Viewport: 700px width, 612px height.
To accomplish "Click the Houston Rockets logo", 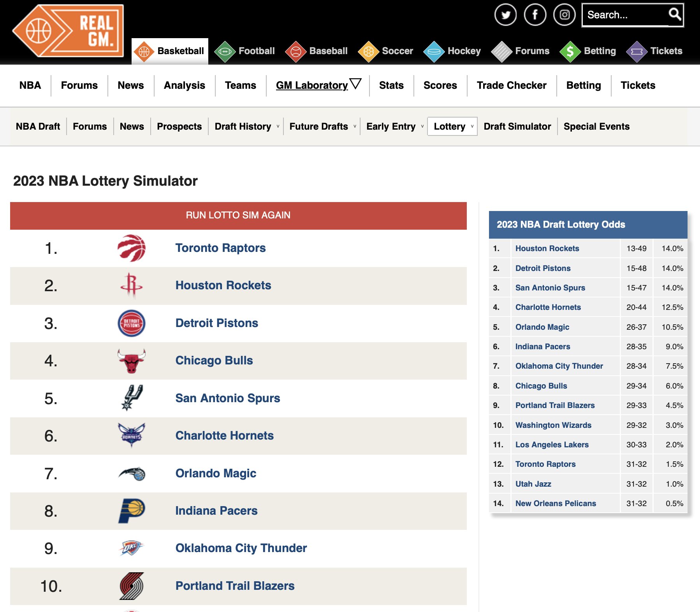I will [x=132, y=286].
